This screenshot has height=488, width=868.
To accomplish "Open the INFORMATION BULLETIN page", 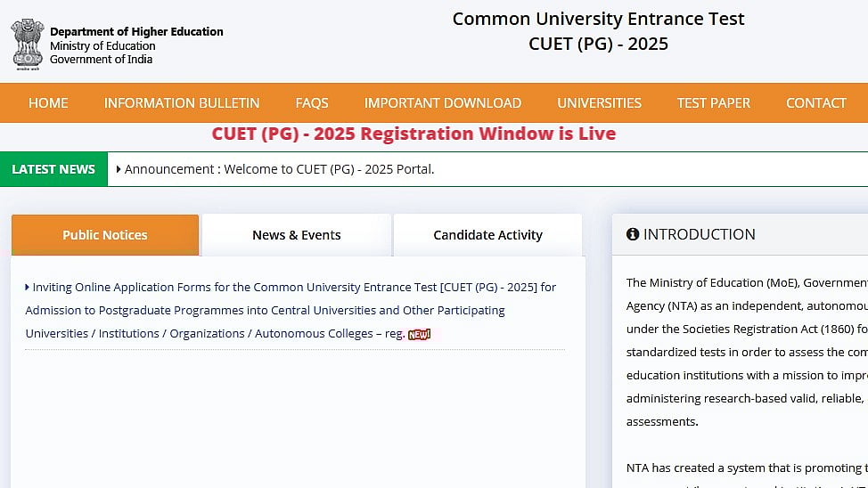I will (x=182, y=103).
